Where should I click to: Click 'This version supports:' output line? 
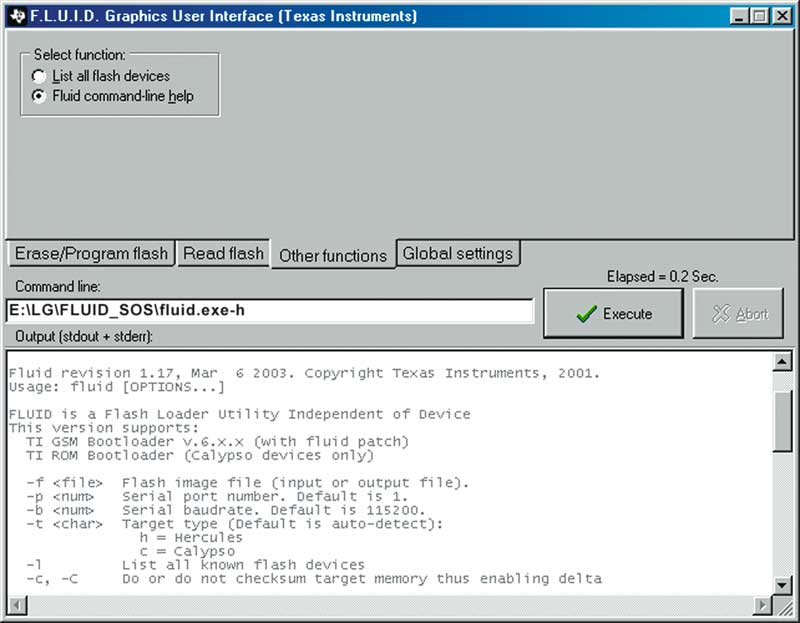click(x=104, y=428)
